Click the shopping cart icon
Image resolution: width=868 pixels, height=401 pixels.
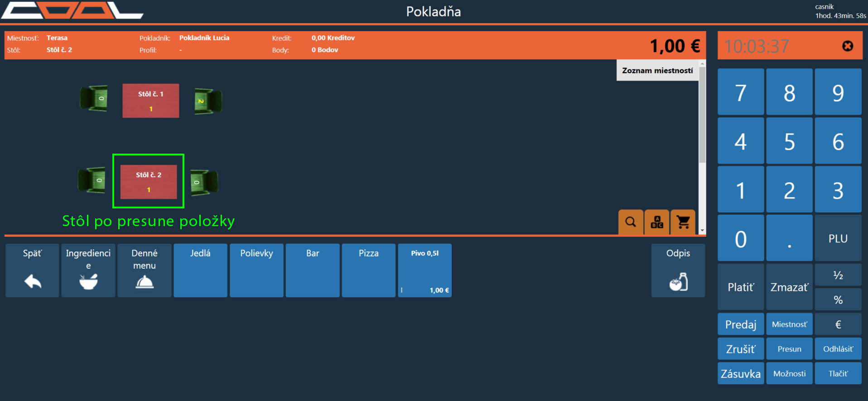pos(683,222)
